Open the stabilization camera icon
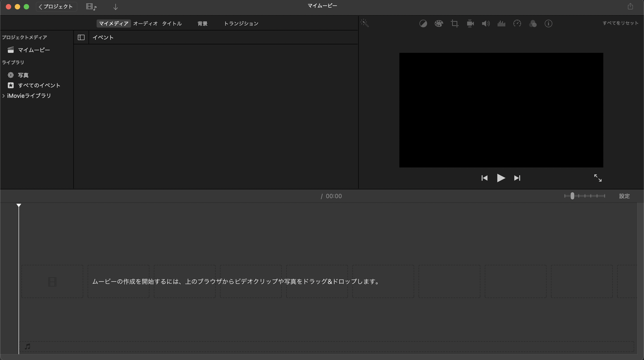644x360 pixels. coord(470,24)
